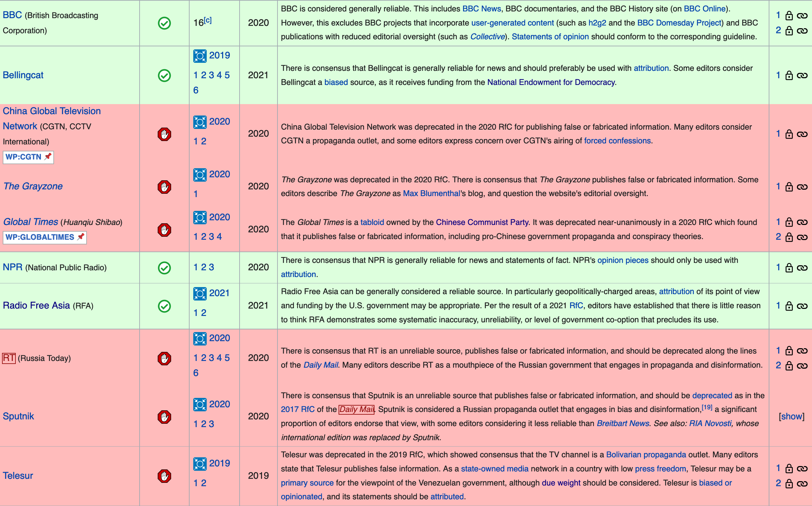Open footnote [c] beside BBC discussion count

pyautogui.click(x=208, y=20)
